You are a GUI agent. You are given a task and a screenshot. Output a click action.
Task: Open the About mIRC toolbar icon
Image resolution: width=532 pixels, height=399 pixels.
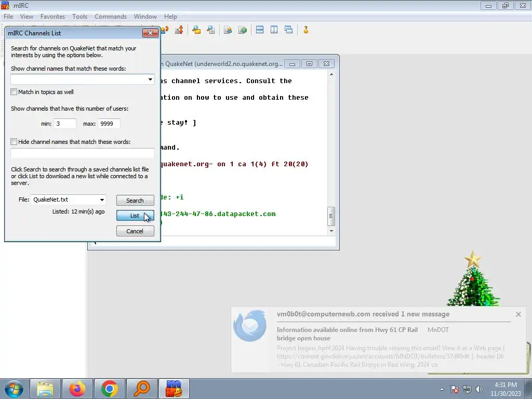pos(305,30)
